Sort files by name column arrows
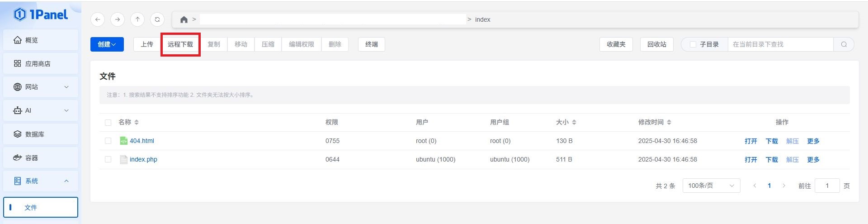The height and width of the screenshot is (224, 868). pyautogui.click(x=137, y=123)
